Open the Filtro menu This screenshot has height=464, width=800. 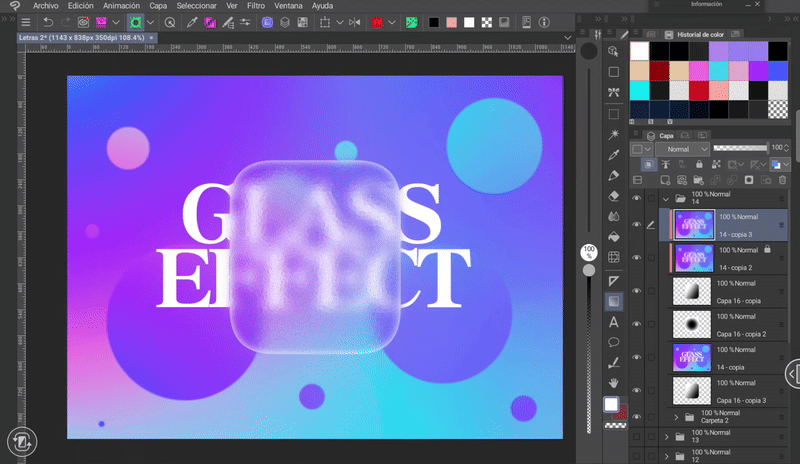pyautogui.click(x=255, y=6)
